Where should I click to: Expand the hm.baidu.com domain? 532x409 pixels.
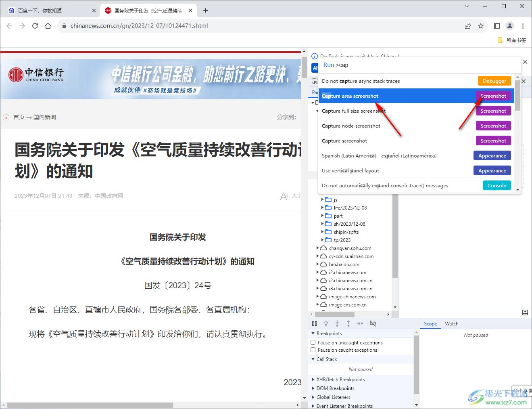[317, 264]
